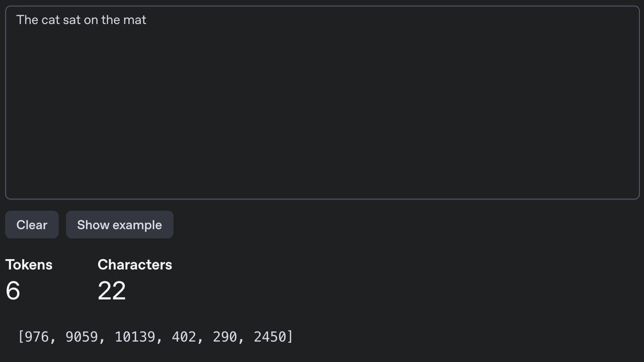
Task: Click the Characters heading label
Action: (134, 264)
